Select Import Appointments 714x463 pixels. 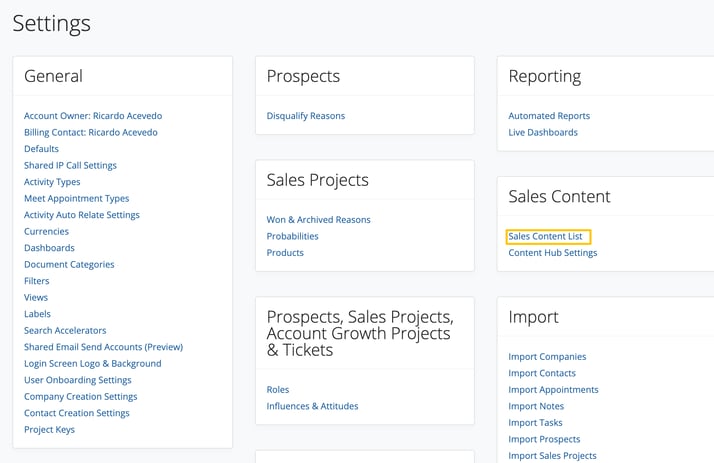pos(553,390)
